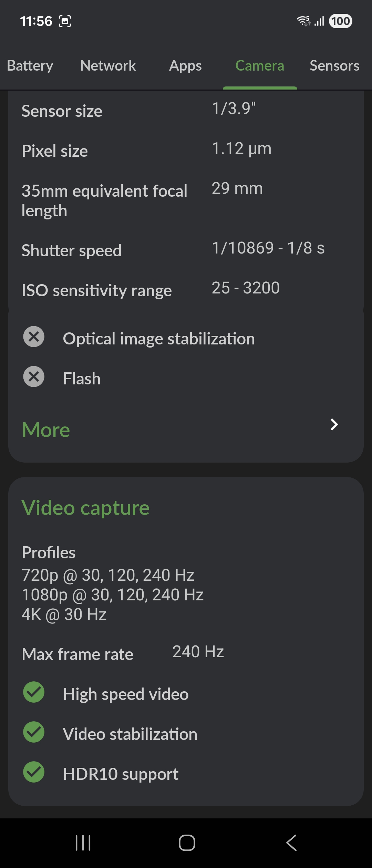This screenshot has width=372, height=868.
Task: Tap the HDR10 support checkmark icon
Action: [34, 772]
